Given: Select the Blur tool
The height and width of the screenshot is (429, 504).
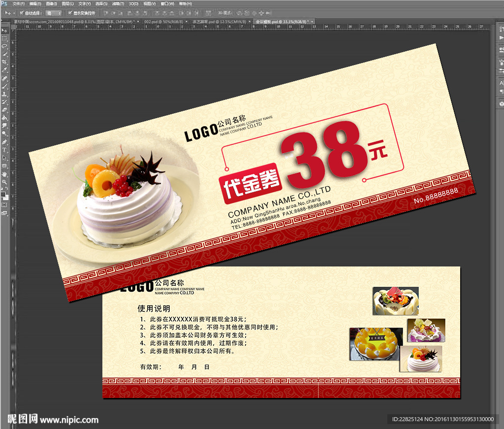Looking at the screenshot, I should pos(4,125).
